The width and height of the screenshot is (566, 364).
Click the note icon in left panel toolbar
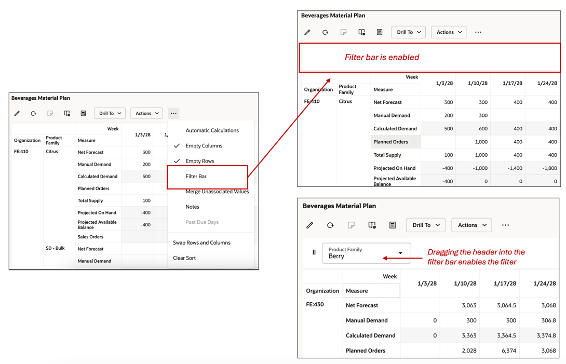(x=50, y=113)
